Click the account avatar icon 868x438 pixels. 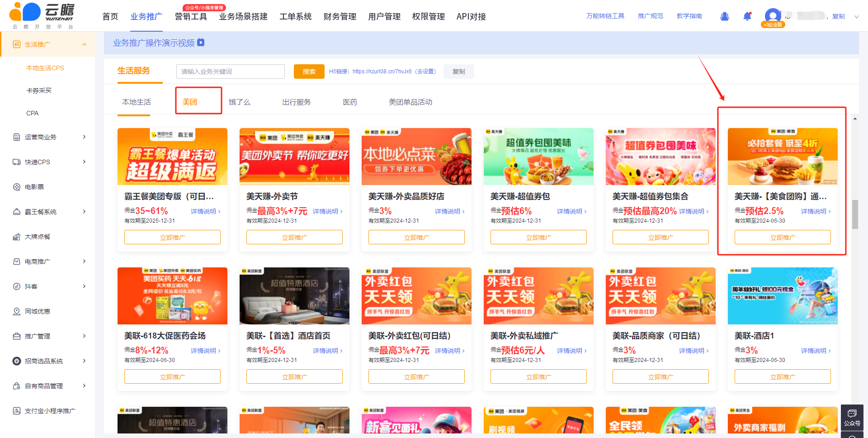coord(773,16)
